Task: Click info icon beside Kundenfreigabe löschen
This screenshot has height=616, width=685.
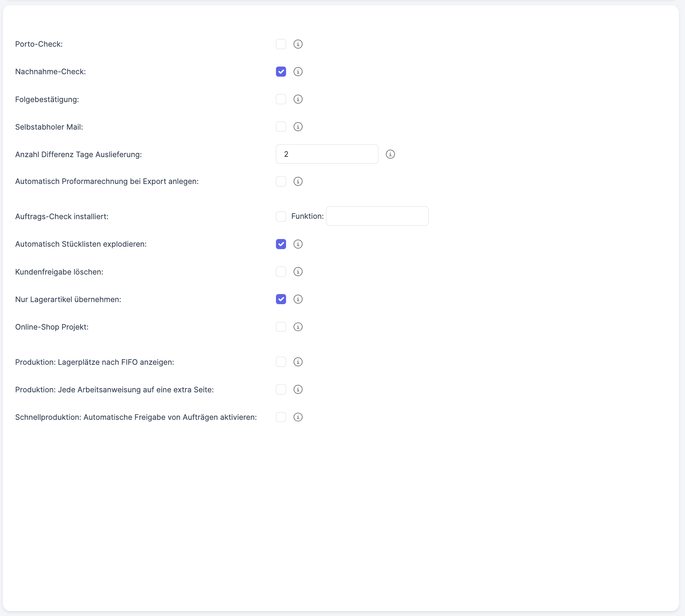Action: [x=298, y=272]
